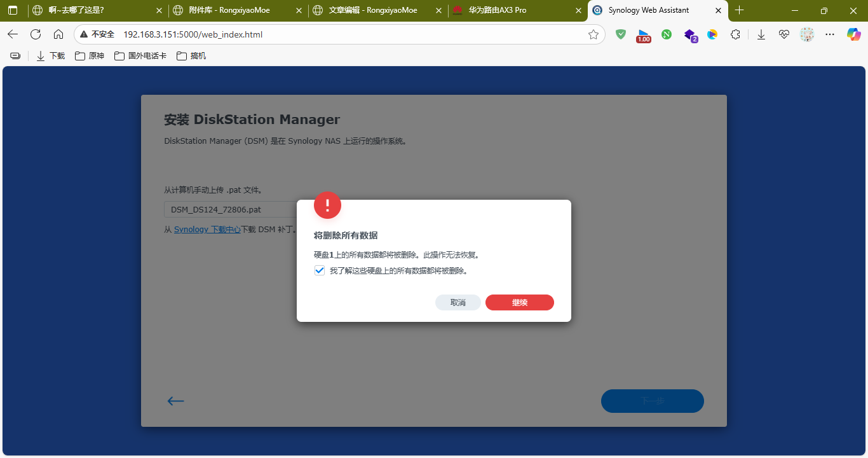Close the 附件库 - RongxiyaoMoe tab

pos(299,10)
